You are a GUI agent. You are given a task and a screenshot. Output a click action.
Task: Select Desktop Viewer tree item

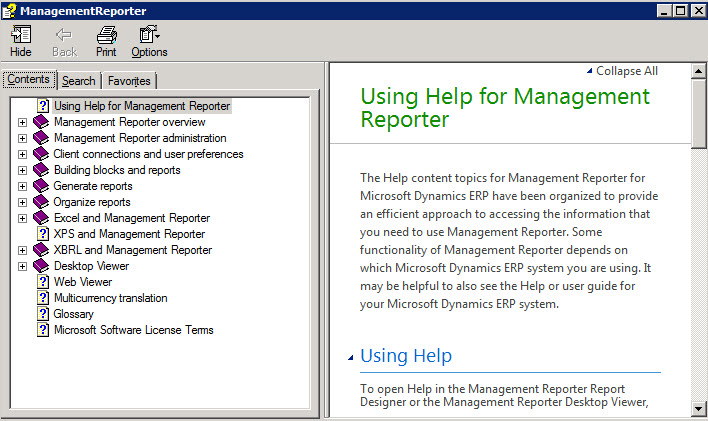click(91, 266)
